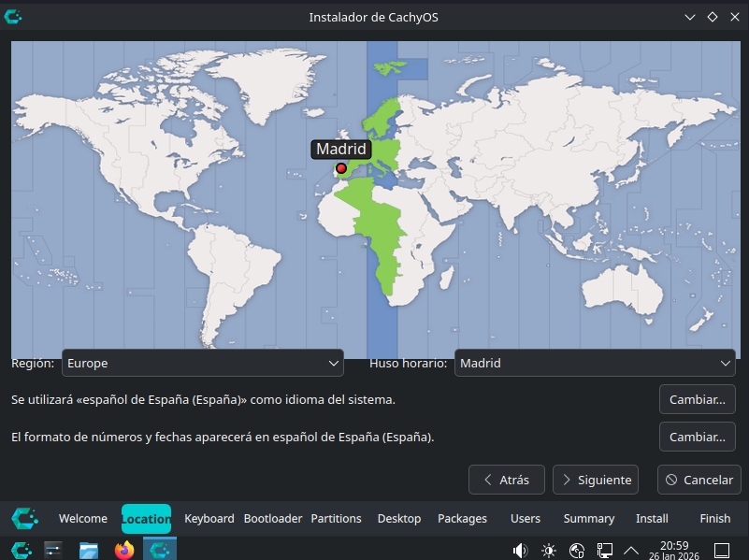Screen dimensions: 749x560
Task: Open the file manager from the taskbar
Action: (x=89, y=550)
